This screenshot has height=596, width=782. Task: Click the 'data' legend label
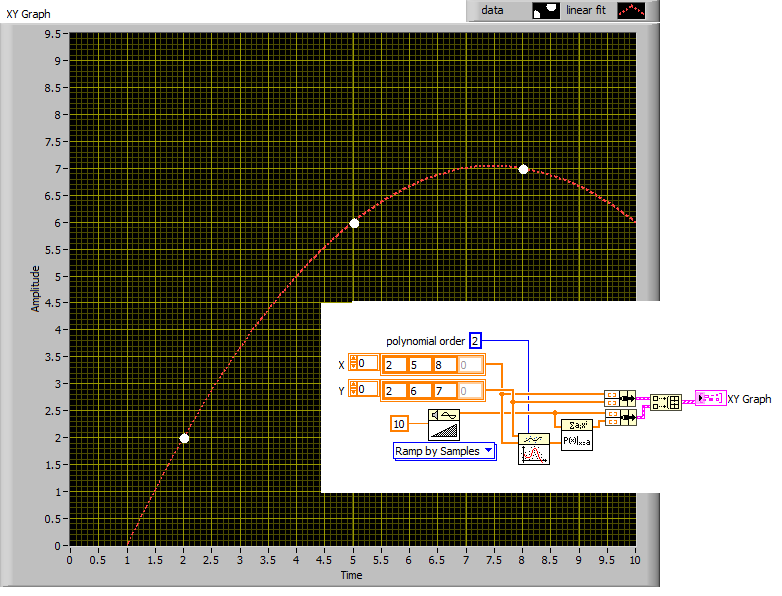(x=492, y=10)
